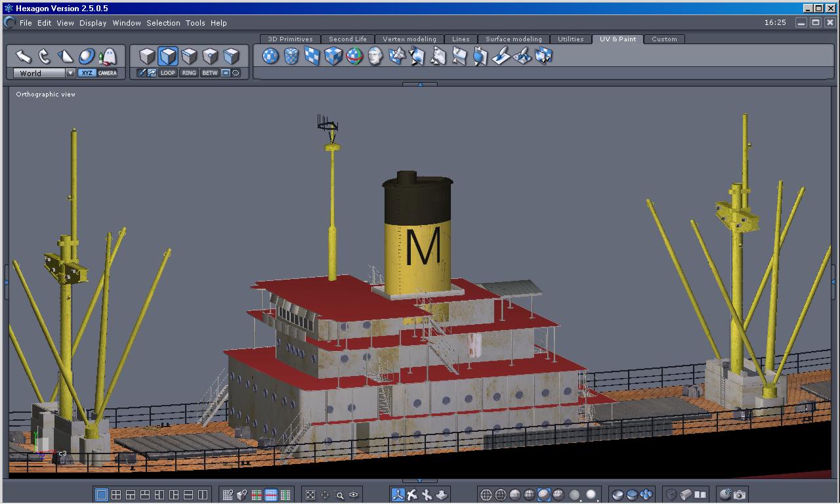The height and width of the screenshot is (504, 840).
Task: Click the cylinder UV mapping icon
Action: (x=291, y=56)
